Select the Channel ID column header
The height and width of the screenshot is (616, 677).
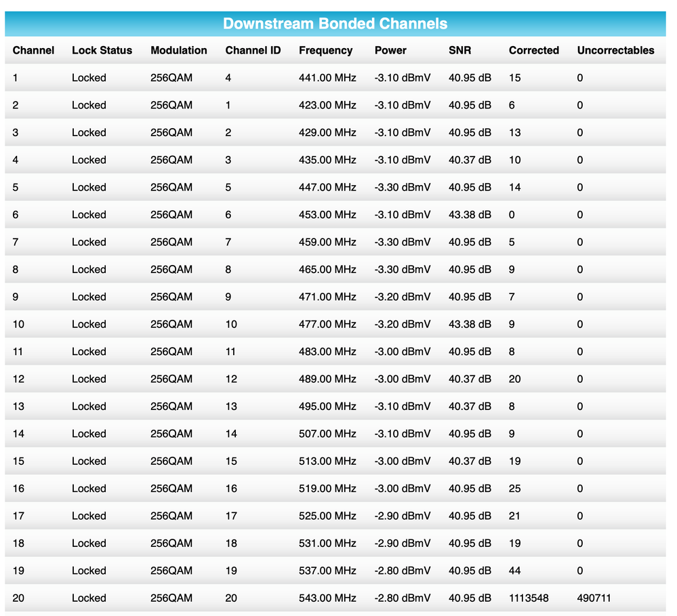pyautogui.click(x=253, y=50)
